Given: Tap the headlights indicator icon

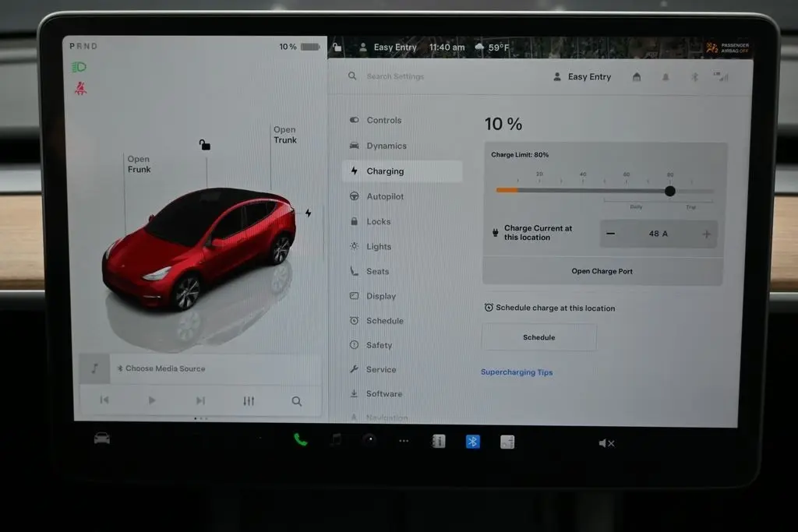Looking at the screenshot, I should click(x=79, y=67).
